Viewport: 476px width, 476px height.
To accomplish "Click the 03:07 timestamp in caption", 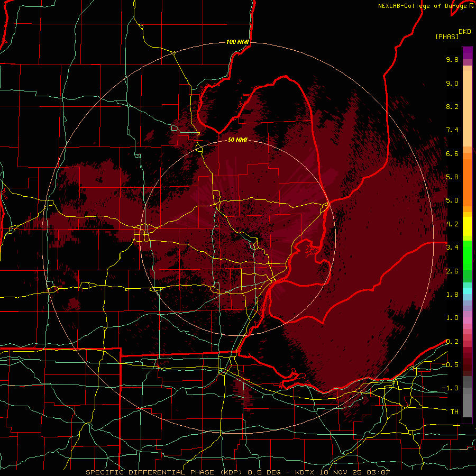I will [378, 472].
